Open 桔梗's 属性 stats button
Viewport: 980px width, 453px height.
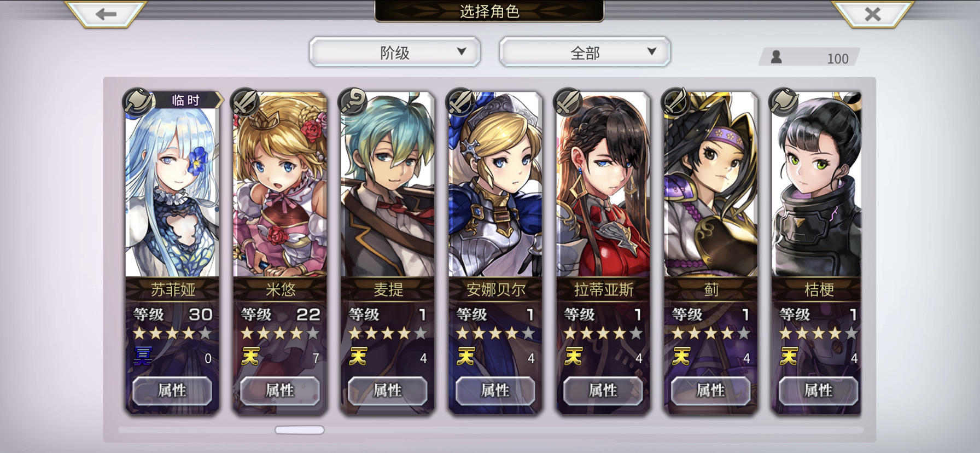(818, 391)
